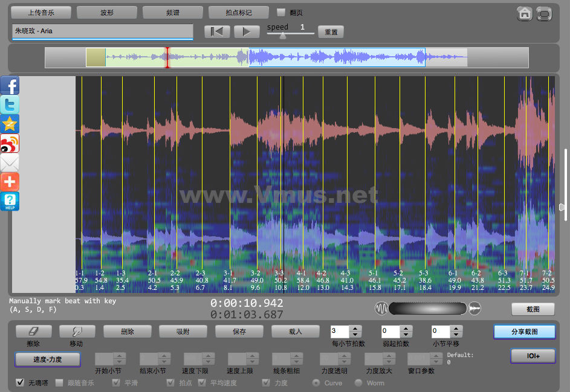Toggle the 翻页 page-flip checkbox
570x392 pixels.
(x=281, y=12)
